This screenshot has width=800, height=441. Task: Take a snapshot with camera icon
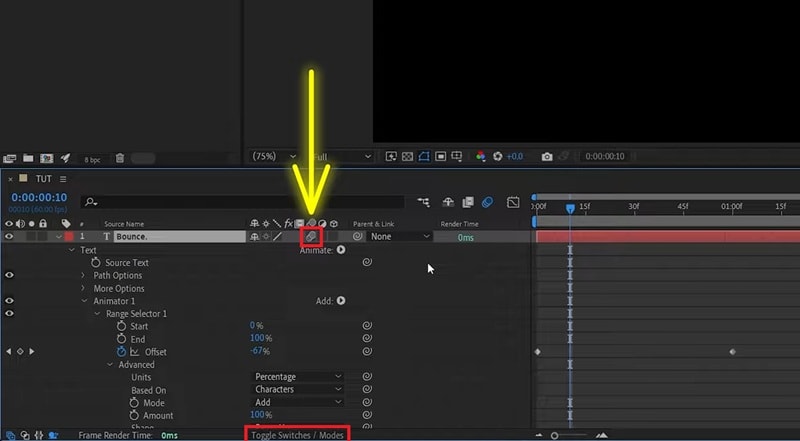click(547, 157)
